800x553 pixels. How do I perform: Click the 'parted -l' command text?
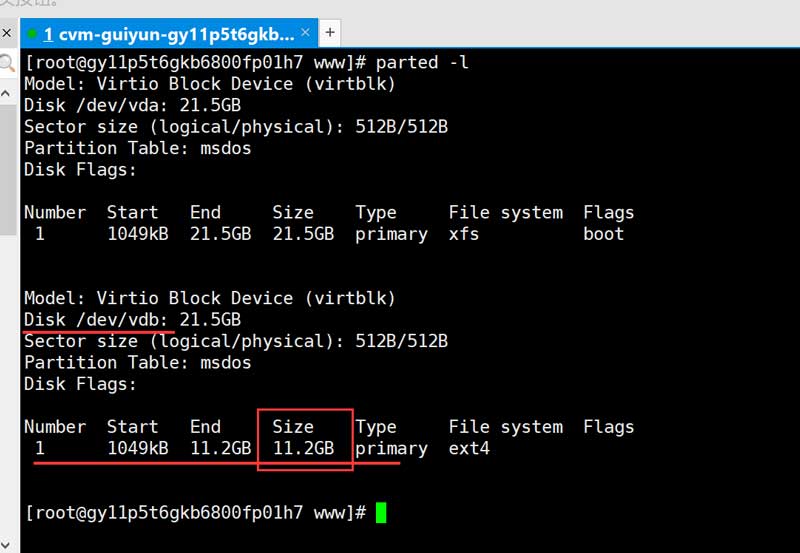coord(423,63)
